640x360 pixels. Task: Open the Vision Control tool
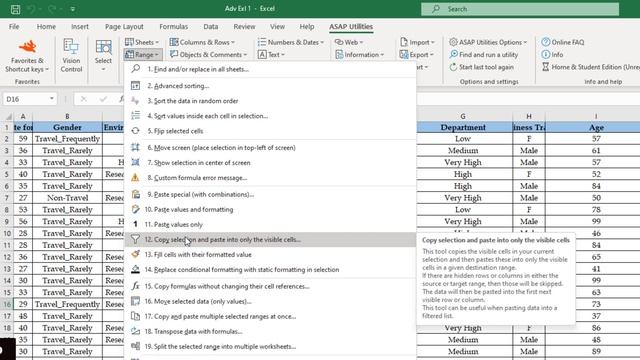[71, 47]
